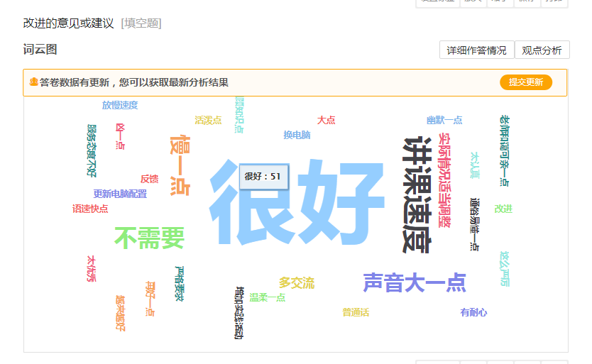Click the 幽默一点 word
Screen dimensions: 592x364
pyautogui.click(x=444, y=120)
